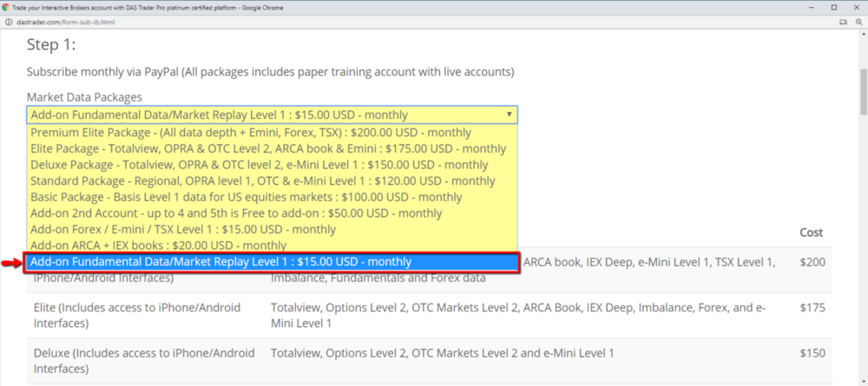The width and height of the screenshot is (868, 386).
Task: Select Standard Package $120.00 option
Action: (x=262, y=181)
